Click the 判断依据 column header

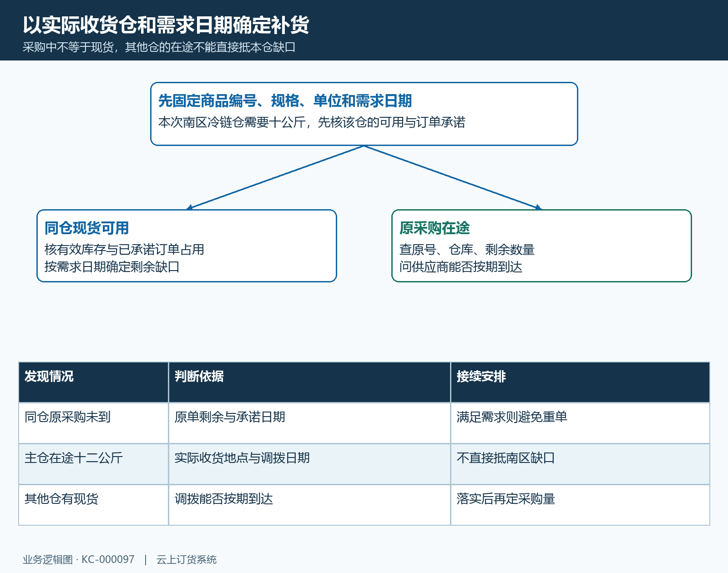pyautogui.click(x=309, y=382)
